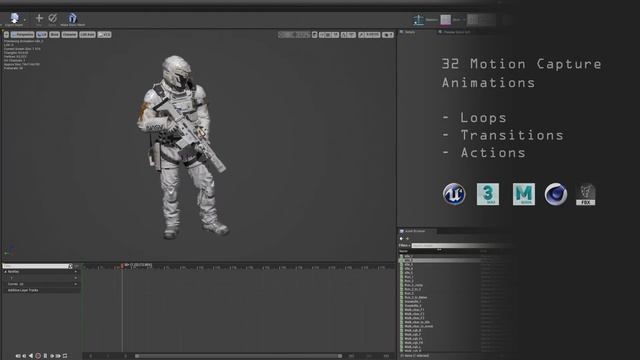Step to the next frame
640x360 pixels.
(x=52, y=356)
